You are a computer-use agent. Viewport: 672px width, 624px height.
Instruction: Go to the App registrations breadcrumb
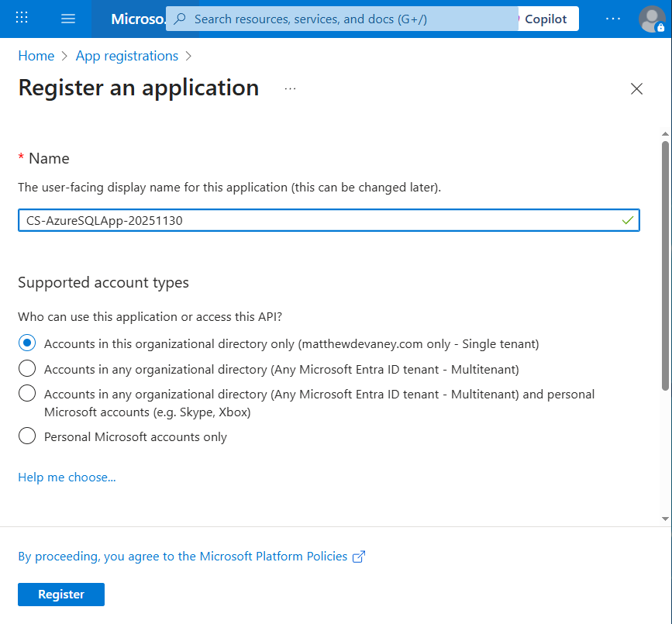click(x=127, y=56)
